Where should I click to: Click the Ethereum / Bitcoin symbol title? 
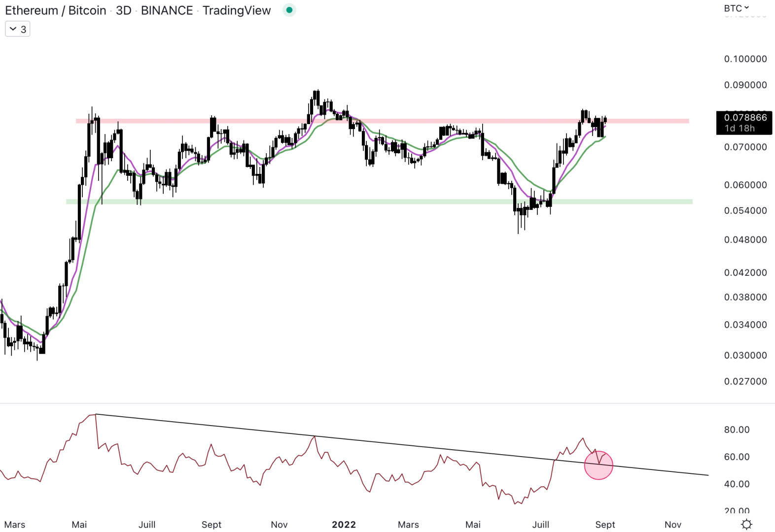55,10
